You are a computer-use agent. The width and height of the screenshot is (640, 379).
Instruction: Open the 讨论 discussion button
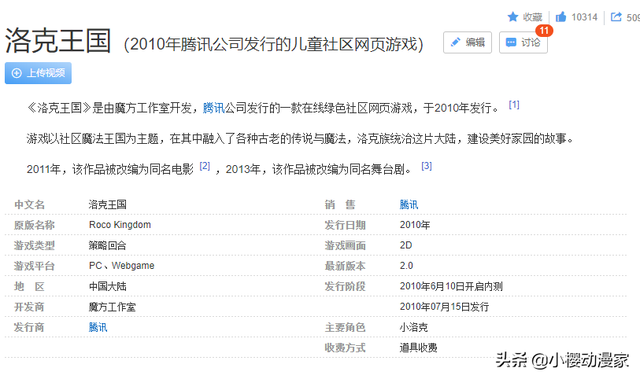523,42
